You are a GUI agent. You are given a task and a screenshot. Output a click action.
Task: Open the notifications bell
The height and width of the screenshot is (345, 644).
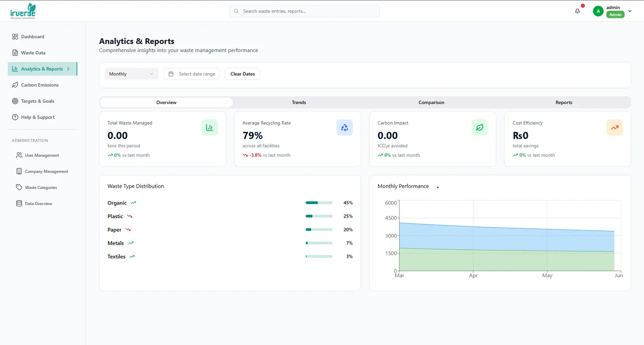(577, 11)
